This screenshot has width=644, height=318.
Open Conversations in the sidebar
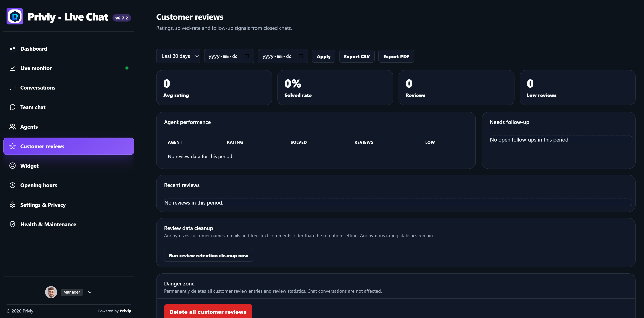tap(69, 88)
